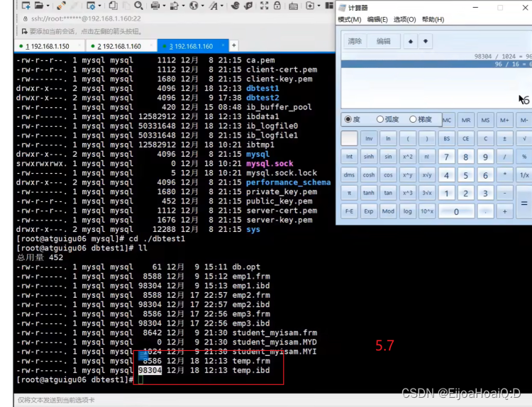Screen dimensions: 532x407
Task: Click the n! factorial button
Action: pyautogui.click(x=427, y=157)
